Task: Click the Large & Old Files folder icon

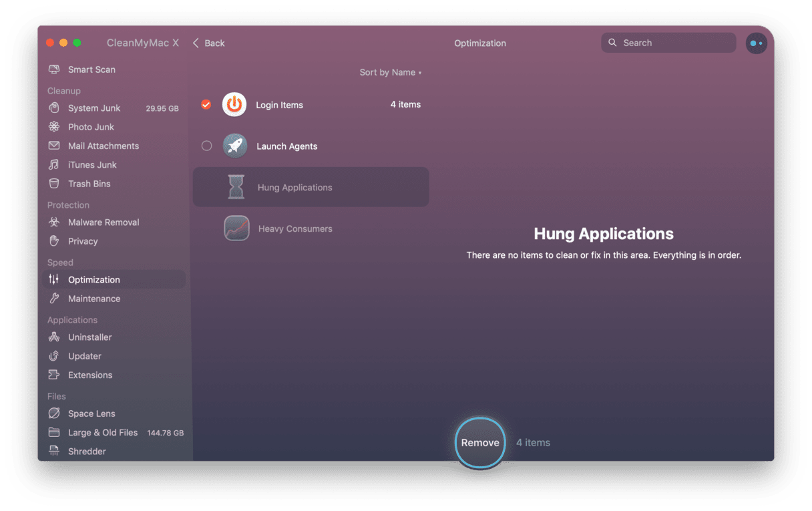Action: click(x=54, y=432)
